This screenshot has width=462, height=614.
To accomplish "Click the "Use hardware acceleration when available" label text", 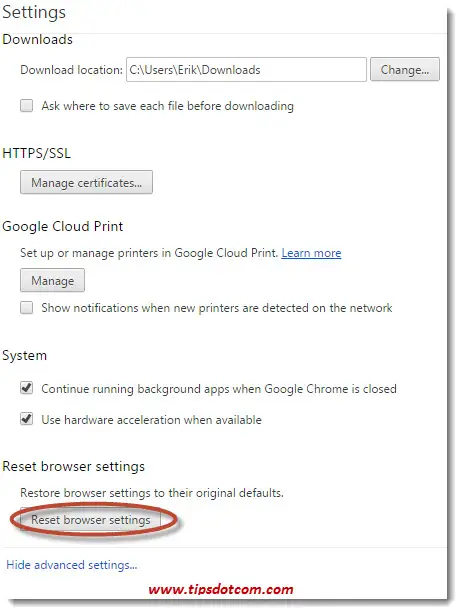I will point(152,420).
